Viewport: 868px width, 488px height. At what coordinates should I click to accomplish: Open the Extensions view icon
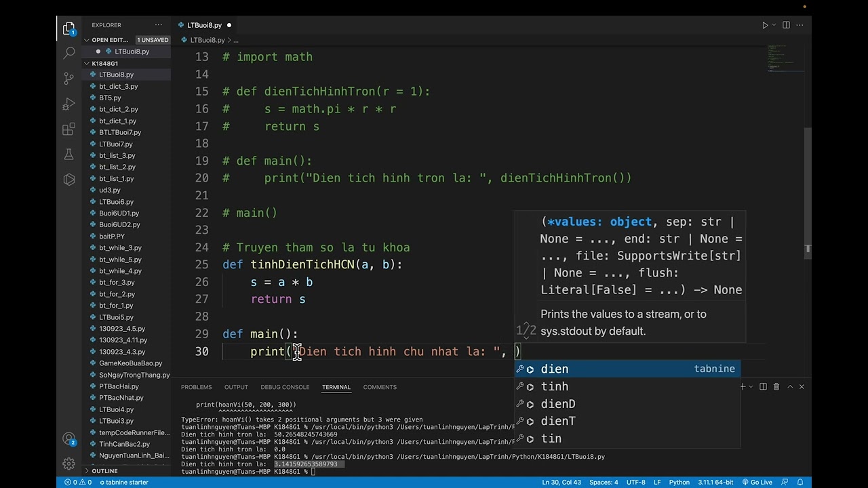point(68,129)
